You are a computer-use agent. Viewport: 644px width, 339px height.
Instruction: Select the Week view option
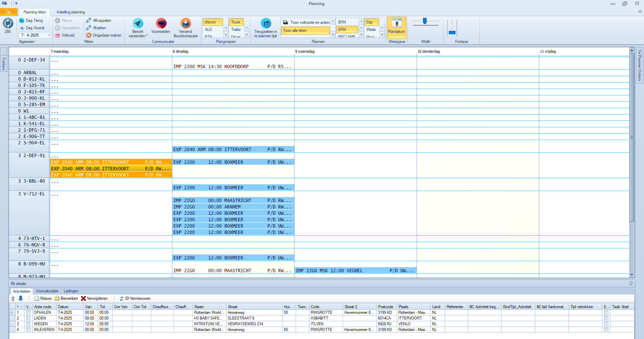(x=371, y=30)
